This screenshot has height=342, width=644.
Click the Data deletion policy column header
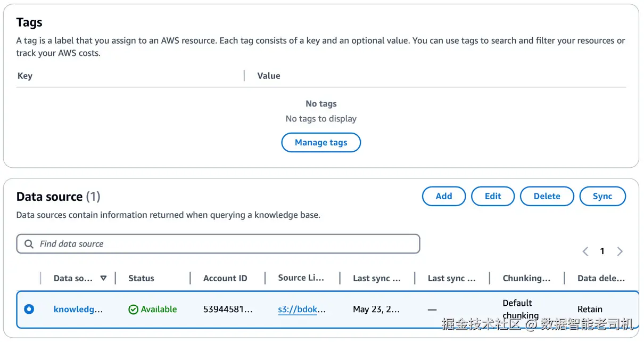point(601,278)
